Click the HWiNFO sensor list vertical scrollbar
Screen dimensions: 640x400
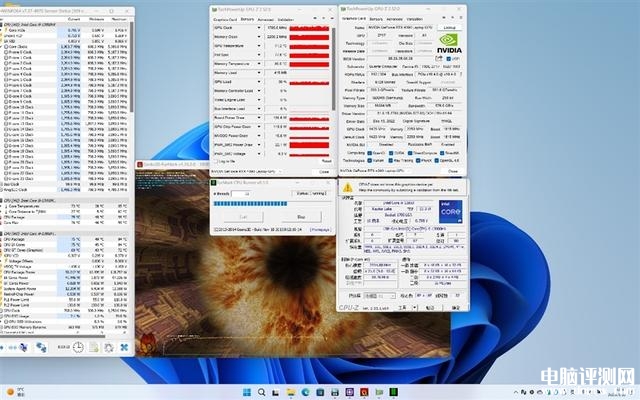[131, 68]
